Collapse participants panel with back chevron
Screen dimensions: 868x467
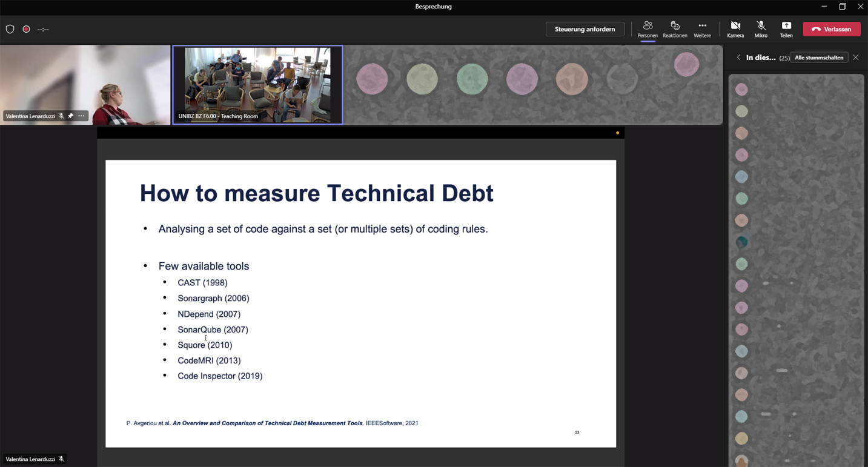pyautogui.click(x=738, y=58)
